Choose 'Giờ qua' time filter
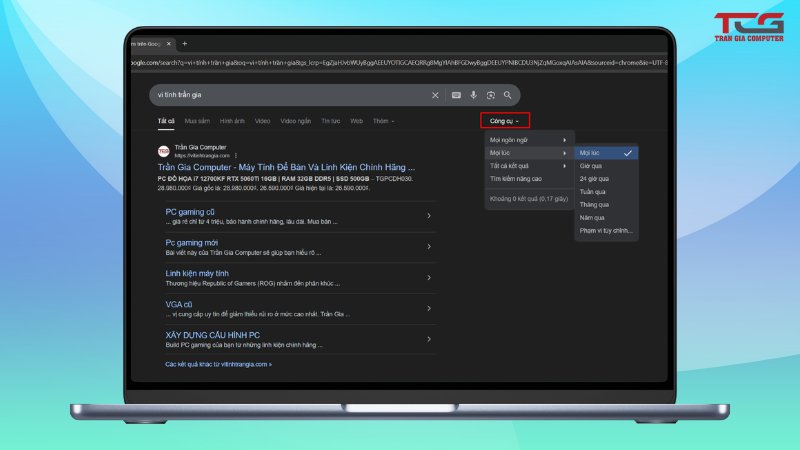The height and width of the screenshot is (450, 800). point(593,166)
